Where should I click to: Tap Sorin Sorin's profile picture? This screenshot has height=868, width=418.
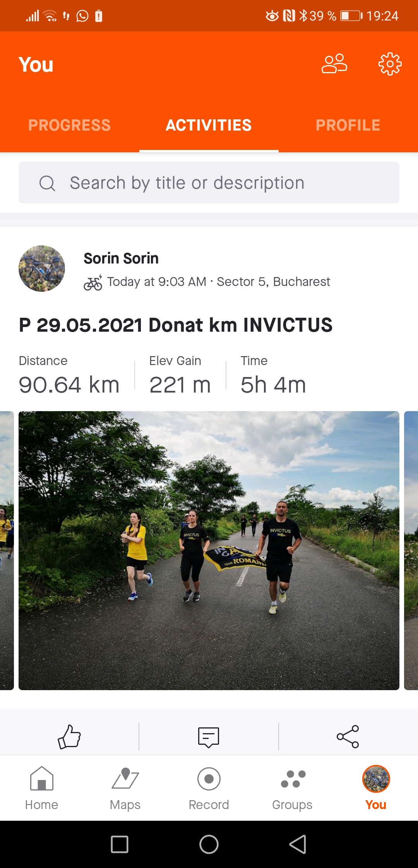(x=42, y=269)
